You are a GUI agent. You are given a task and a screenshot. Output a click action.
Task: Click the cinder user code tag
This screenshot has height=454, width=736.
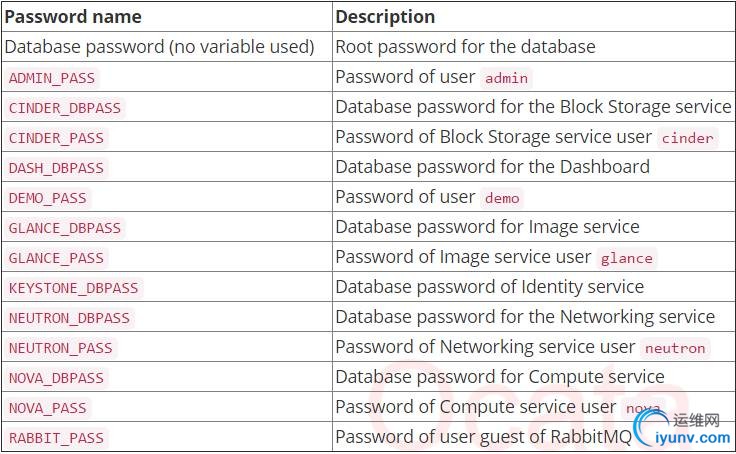pos(688,138)
